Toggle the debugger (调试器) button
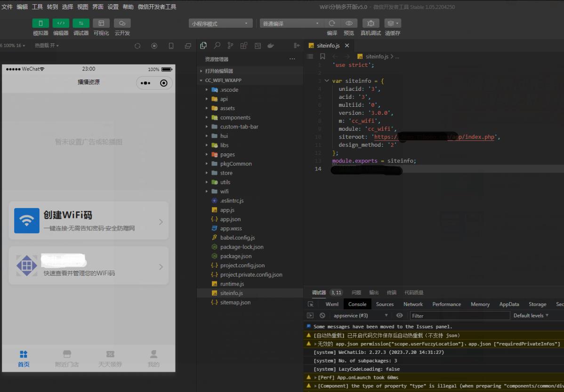 81,23
